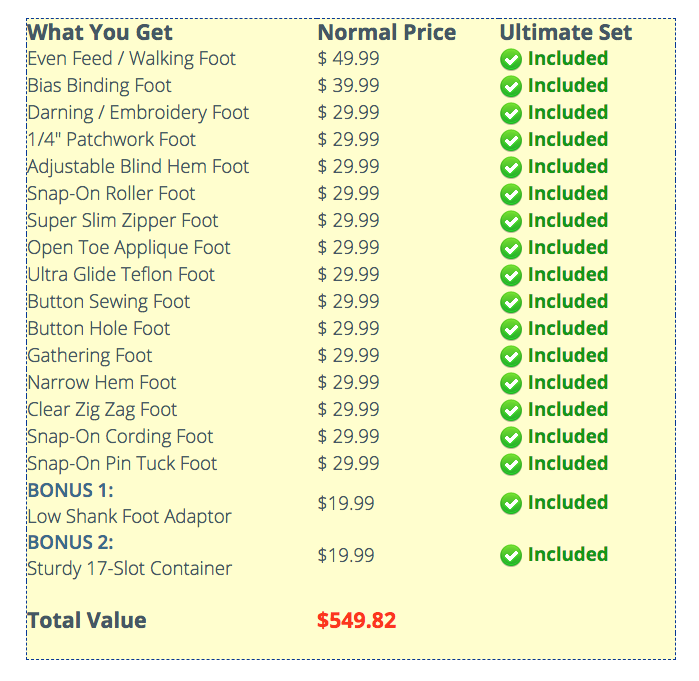The width and height of the screenshot is (699, 681).
Task: Click the "Ultimate Set" column header
Action: point(565,32)
